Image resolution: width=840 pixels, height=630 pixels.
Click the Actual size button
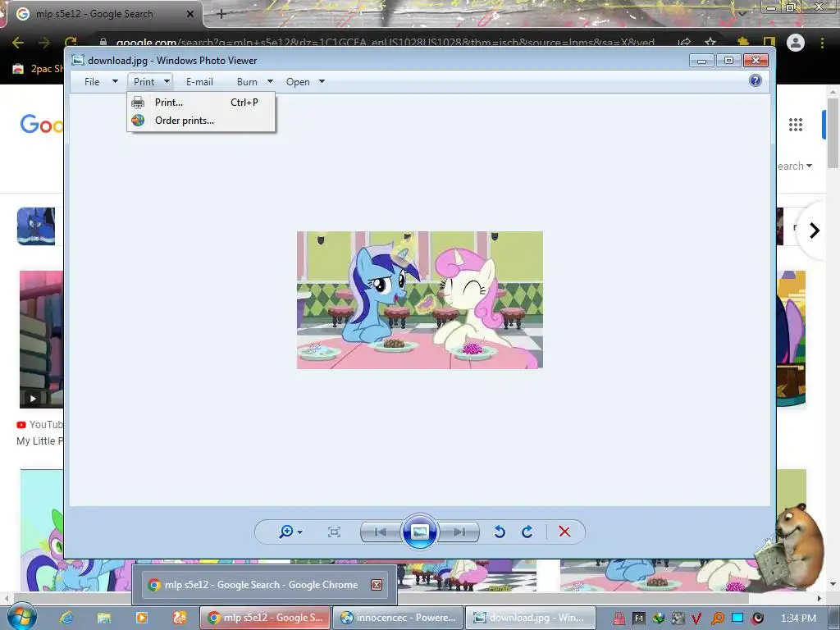point(335,532)
